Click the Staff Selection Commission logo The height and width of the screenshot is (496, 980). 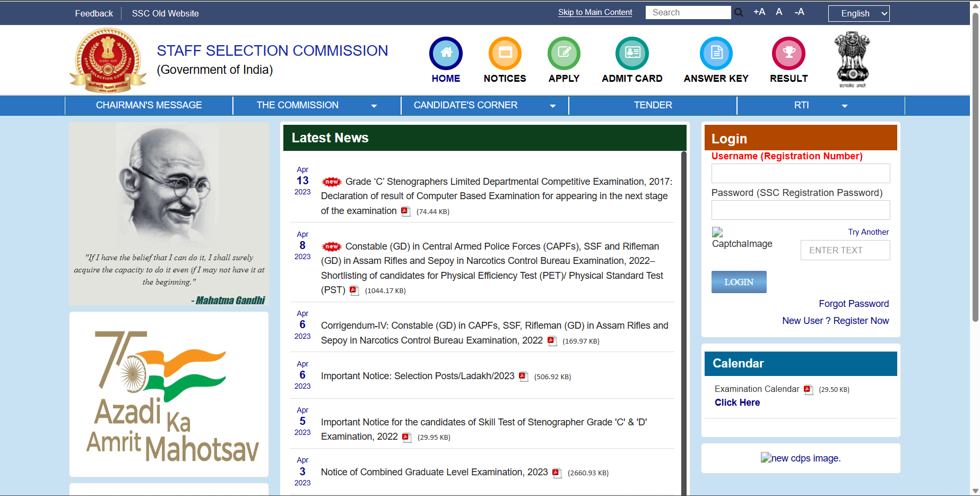[x=108, y=60]
